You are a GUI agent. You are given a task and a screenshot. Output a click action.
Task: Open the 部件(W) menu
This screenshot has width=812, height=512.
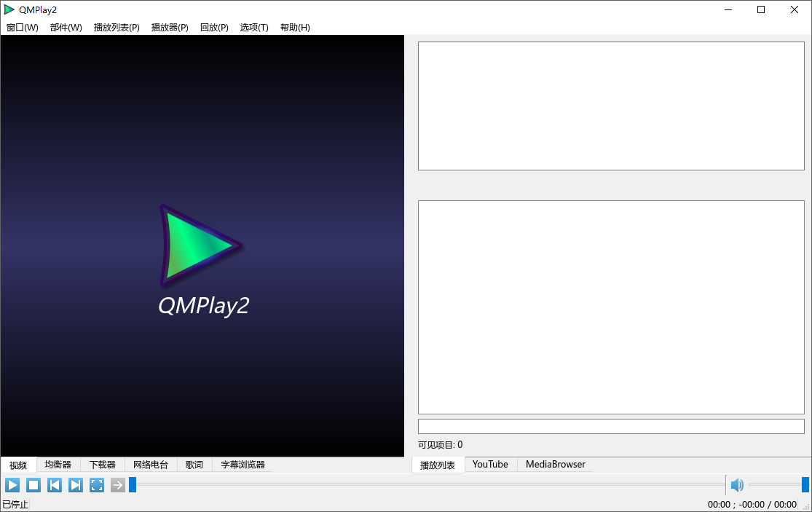pos(66,28)
